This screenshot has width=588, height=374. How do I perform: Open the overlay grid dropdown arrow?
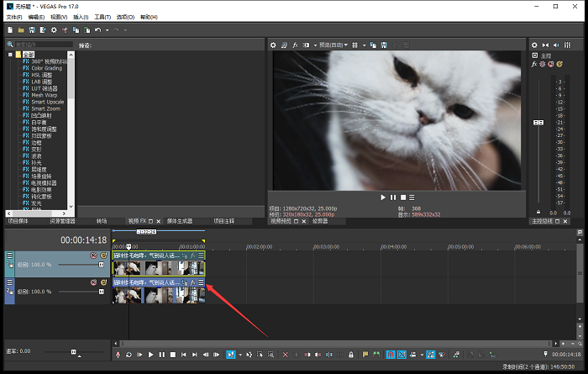[x=364, y=45]
